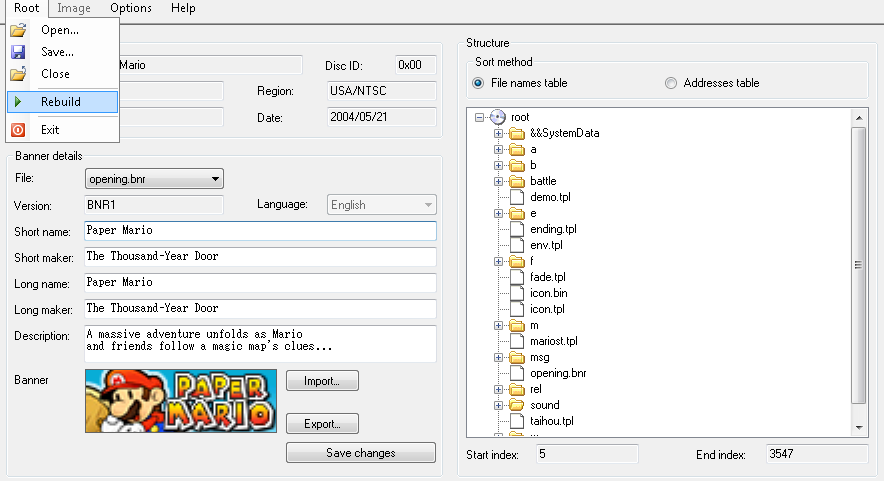Click the tree scrollbar down arrow
The image size is (884, 481).
859,428
